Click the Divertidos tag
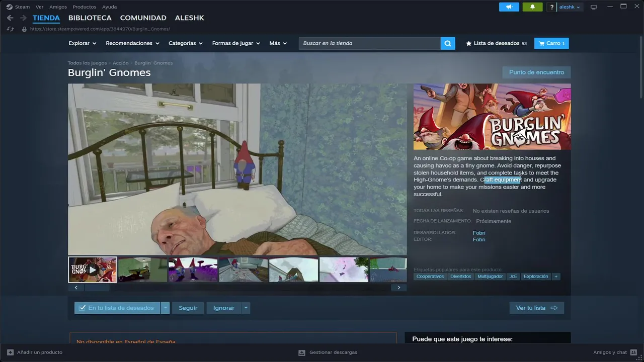The height and width of the screenshot is (362, 644). coord(461,277)
